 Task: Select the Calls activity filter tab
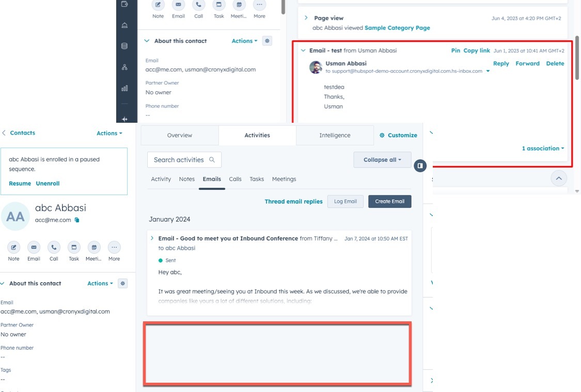(x=235, y=179)
